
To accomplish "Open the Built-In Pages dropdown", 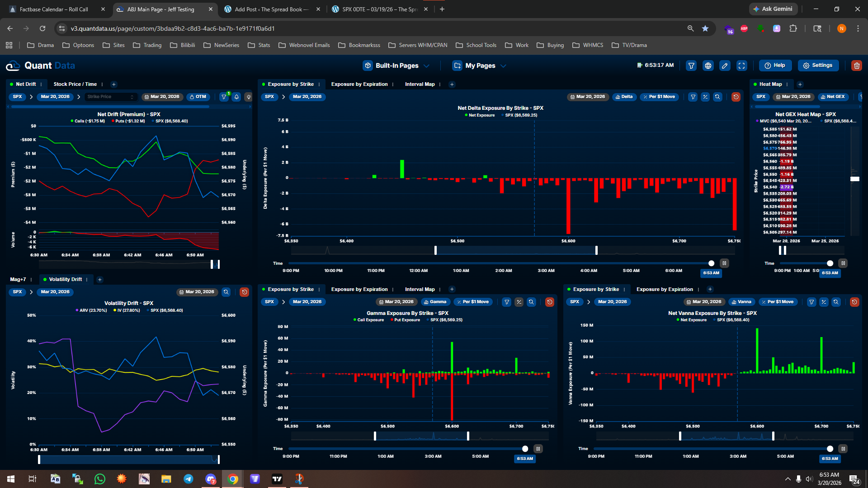I will 396,66.
